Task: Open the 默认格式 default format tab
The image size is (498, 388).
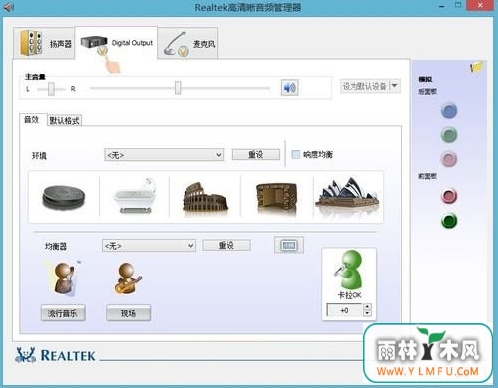Action: tap(64, 120)
